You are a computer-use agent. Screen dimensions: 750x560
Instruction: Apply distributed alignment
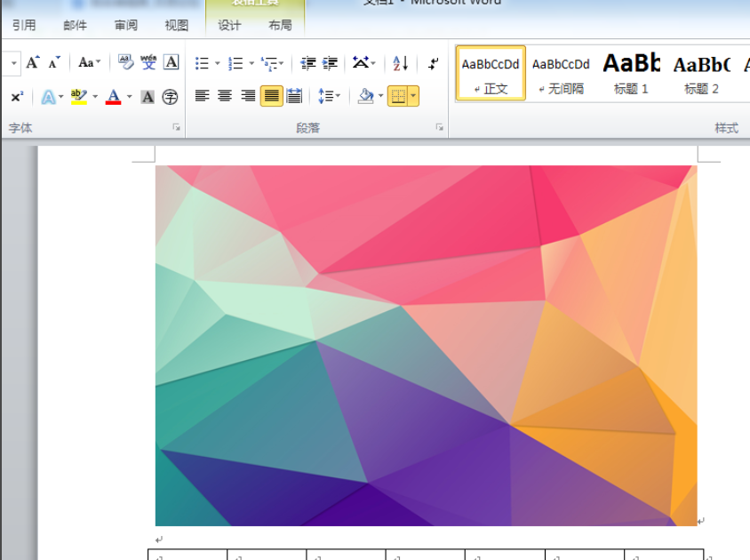pos(294,96)
